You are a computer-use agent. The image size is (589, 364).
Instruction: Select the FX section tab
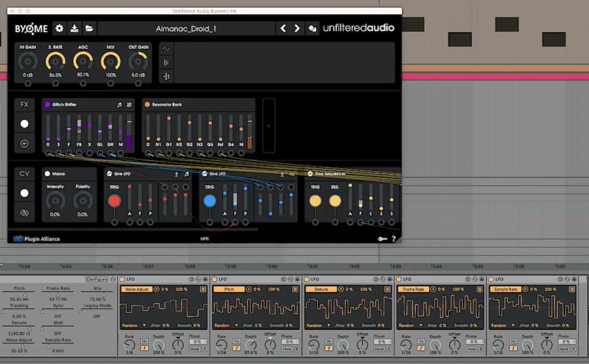click(x=25, y=104)
